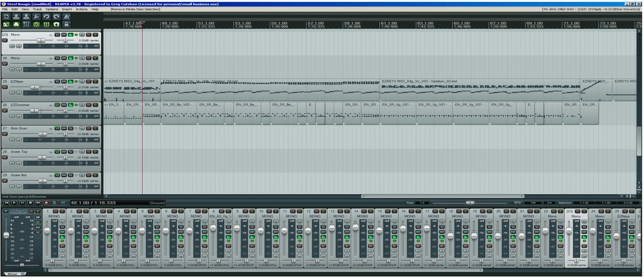Screen dimensions: 644x280
Task: Open the Actions menu
Action: click(82, 9)
